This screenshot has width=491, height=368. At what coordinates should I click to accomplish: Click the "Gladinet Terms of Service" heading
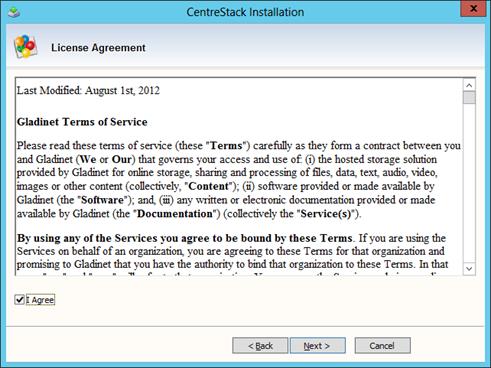pyautogui.click(x=82, y=122)
